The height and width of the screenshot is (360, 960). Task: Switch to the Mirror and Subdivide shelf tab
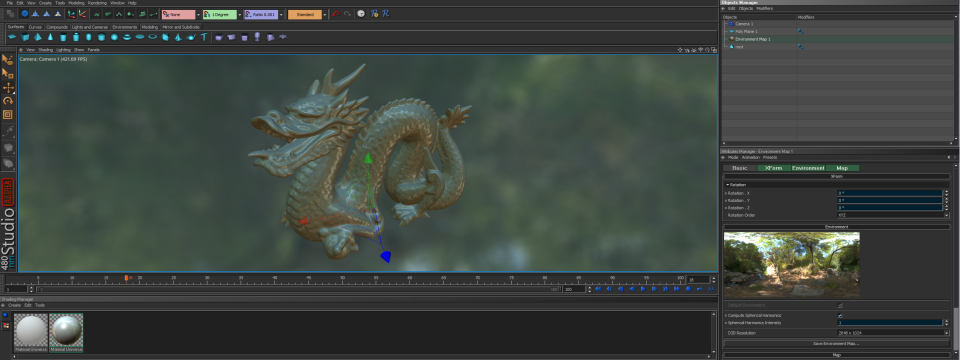click(x=181, y=27)
